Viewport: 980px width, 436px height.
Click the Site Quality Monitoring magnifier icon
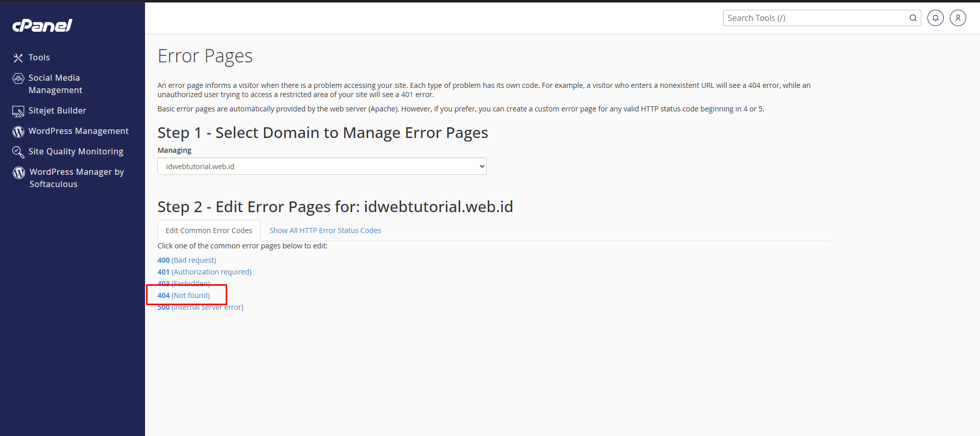tap(18, 152)
